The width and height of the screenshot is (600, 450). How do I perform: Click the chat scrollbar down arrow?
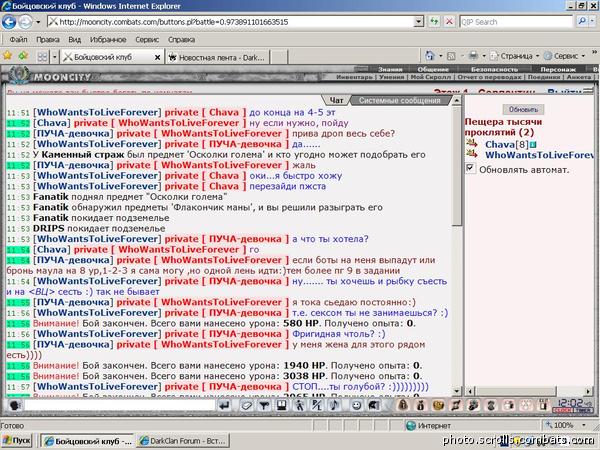point(457,391)
